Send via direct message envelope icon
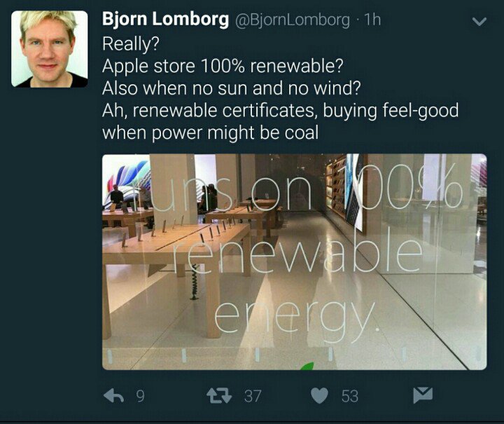504x424 pixels. tap(423, 395)
